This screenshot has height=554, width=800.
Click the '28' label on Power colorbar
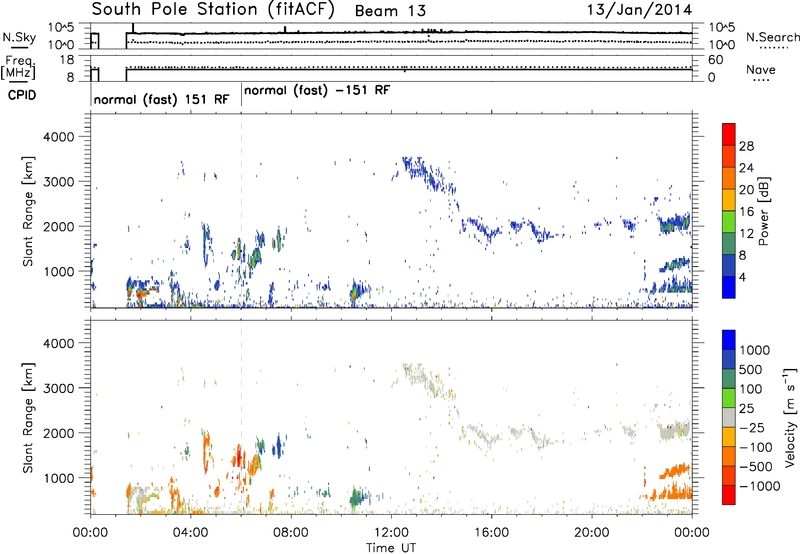(x=746, y=146)
